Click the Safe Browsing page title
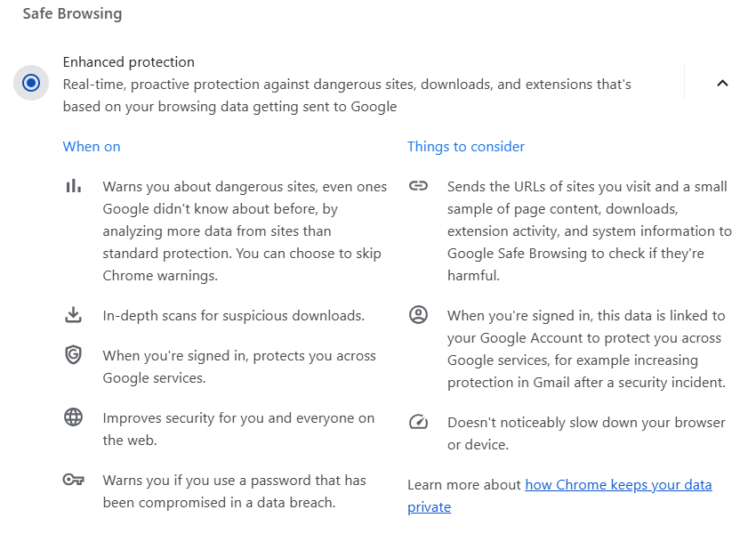The height and width of the screenshot is (534, 756). click(x=72, y=13)
